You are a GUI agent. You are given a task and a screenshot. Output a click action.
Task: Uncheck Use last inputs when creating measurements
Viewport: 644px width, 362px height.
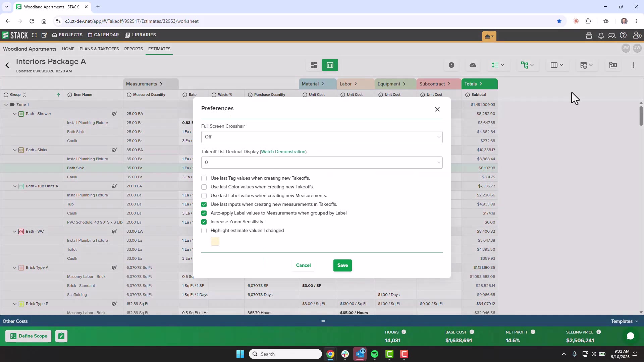click(204, 204)
